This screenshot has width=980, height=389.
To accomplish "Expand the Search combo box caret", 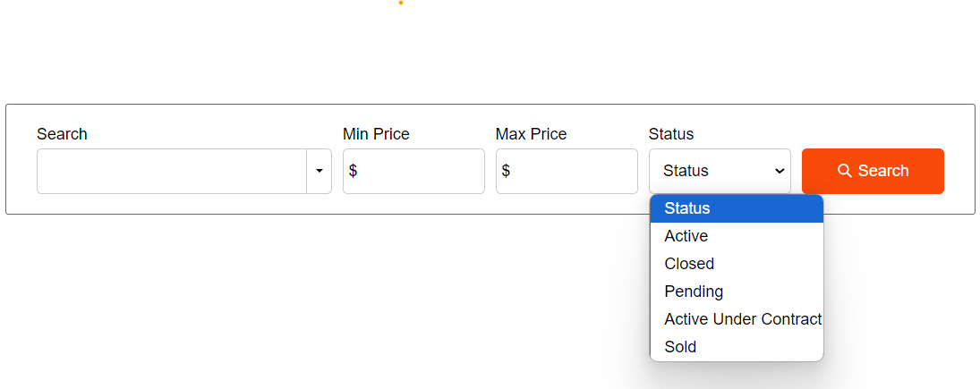I will tap(319, 171).
